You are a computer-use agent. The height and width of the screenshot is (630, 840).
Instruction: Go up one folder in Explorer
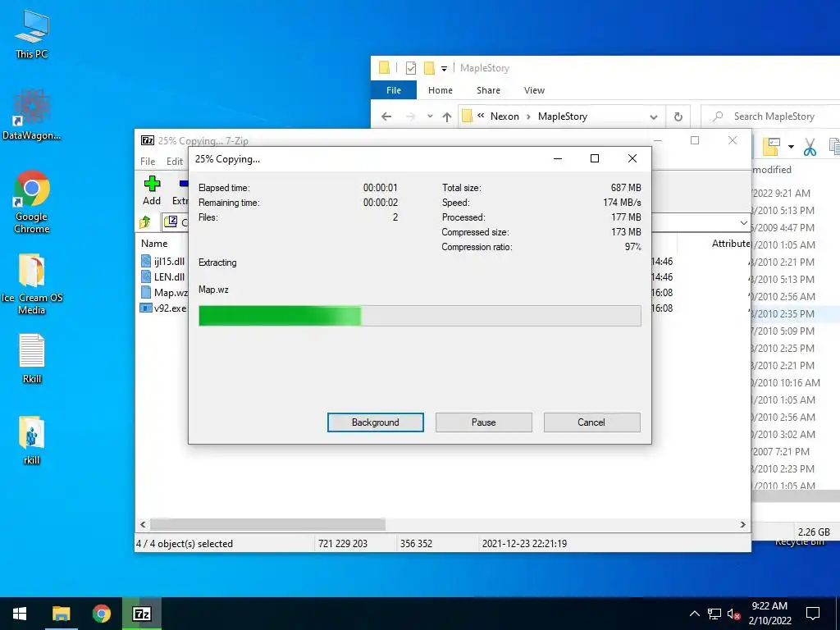(x=447, y=116)
